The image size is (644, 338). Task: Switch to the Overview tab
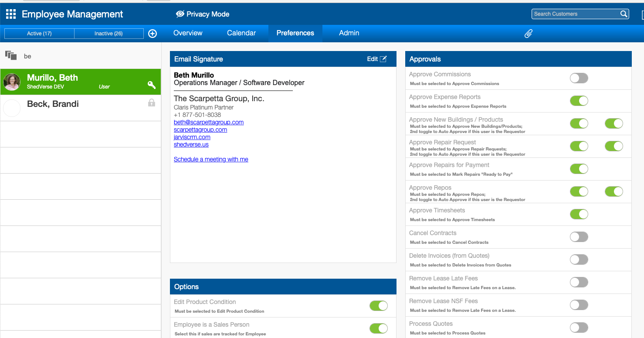pyautogui.click(x=188, y=33)
